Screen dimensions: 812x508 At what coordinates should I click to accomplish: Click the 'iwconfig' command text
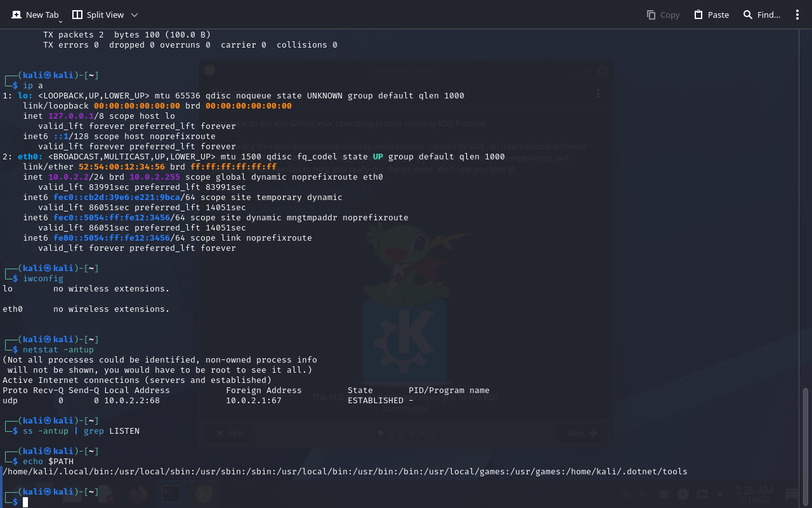click(x=43, y=278)
